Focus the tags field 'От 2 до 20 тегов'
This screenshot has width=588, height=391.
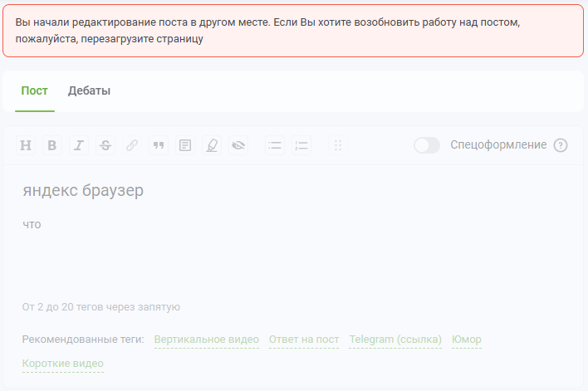(101, 307)
